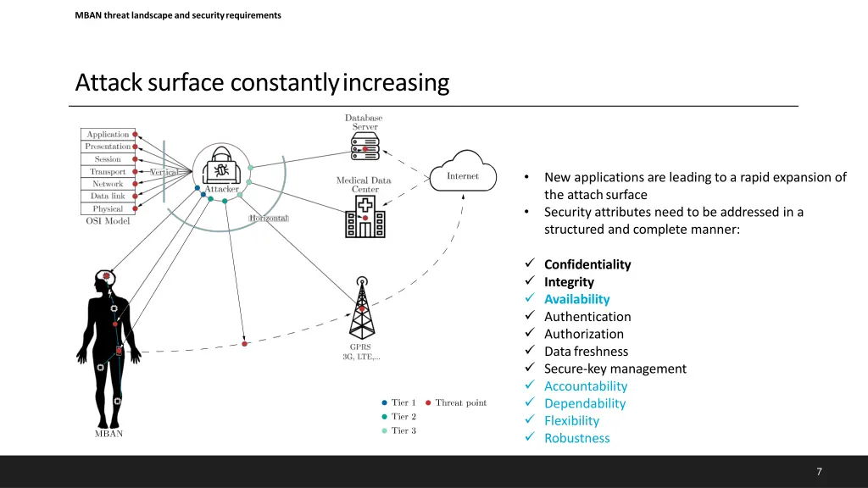The height and width of the screenshot is (488, 868).
Task: Click the Data link layer box
Action: pos(108,197)
